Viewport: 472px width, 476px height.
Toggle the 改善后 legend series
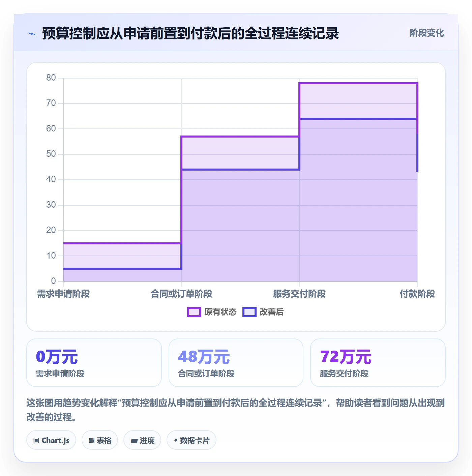click(263, 312)
